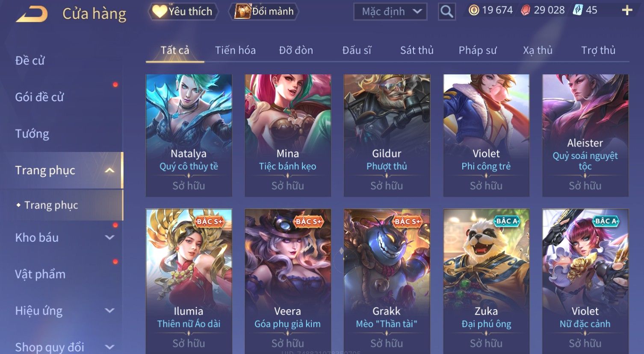Open the search magnifier icon
The height and width of the screenshot is (354, 644).
[446, 12]
